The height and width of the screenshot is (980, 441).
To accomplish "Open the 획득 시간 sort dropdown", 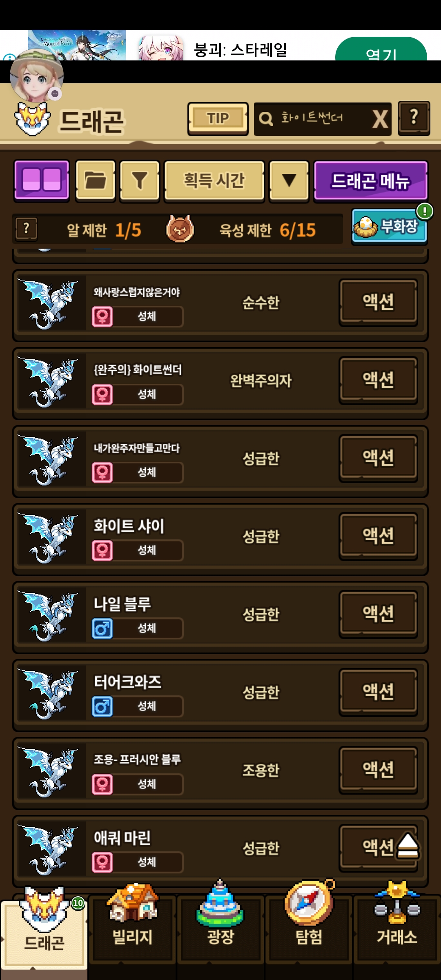I will (214, 180).
